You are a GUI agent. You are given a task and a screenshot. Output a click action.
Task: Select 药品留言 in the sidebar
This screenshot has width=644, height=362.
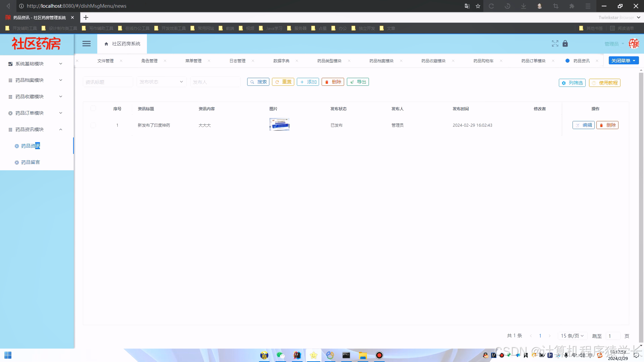31,162
